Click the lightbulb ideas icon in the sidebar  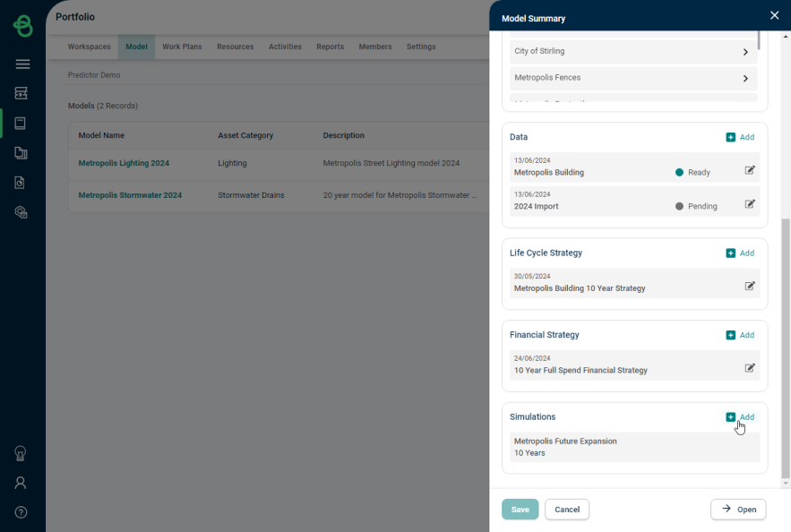click(21, 453)
